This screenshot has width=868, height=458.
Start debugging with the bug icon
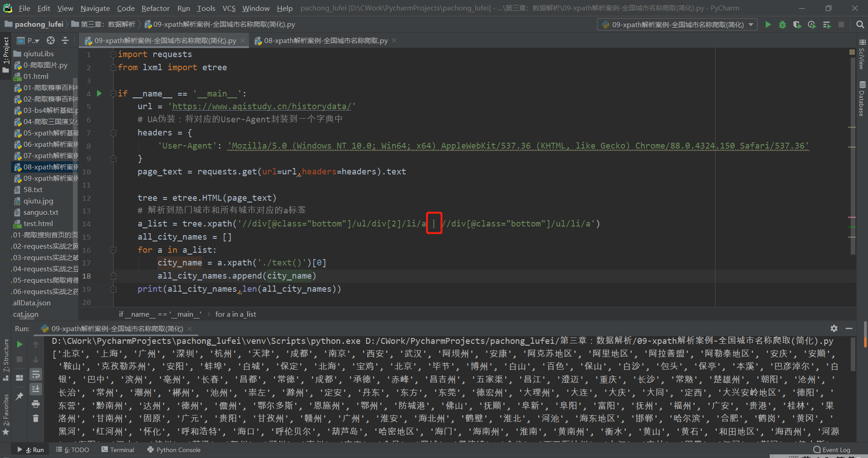(782, 24)
